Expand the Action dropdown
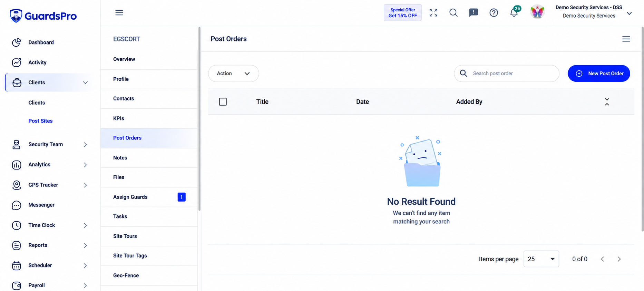Viewport: 644px width, 291px height. click(233, 74)
